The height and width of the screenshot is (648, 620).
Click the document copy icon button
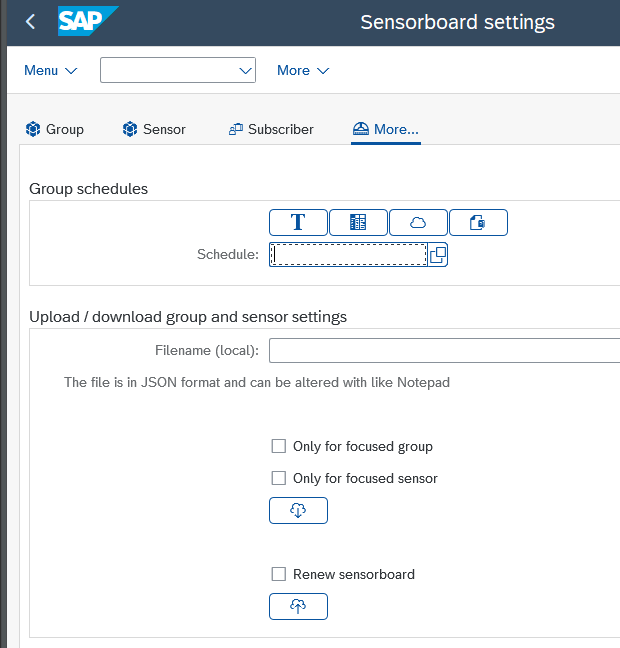[x=478, y=222]
